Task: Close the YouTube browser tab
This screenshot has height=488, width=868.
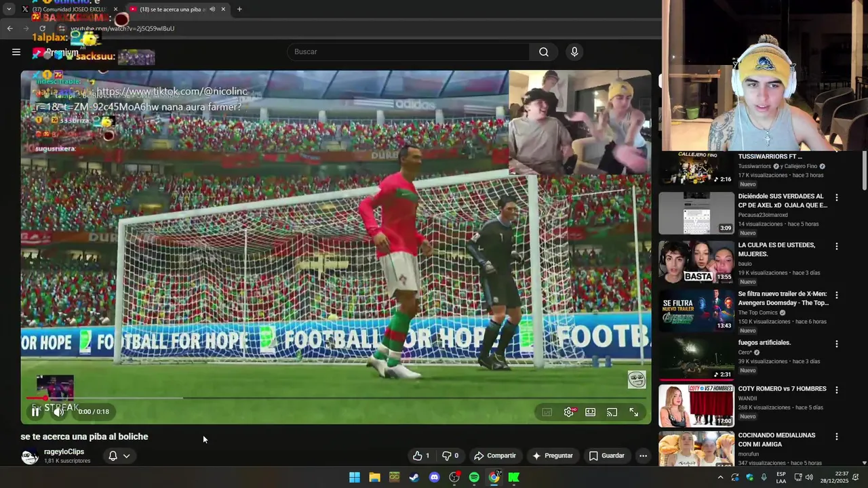Action: (x=223, y=9)
